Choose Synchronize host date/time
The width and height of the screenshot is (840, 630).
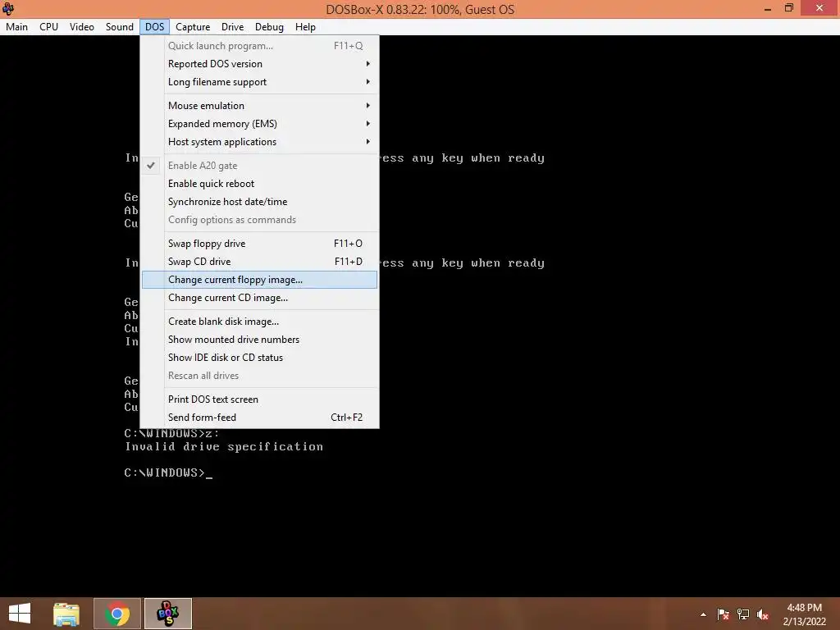pyautogui.click(x=259, y=202)
